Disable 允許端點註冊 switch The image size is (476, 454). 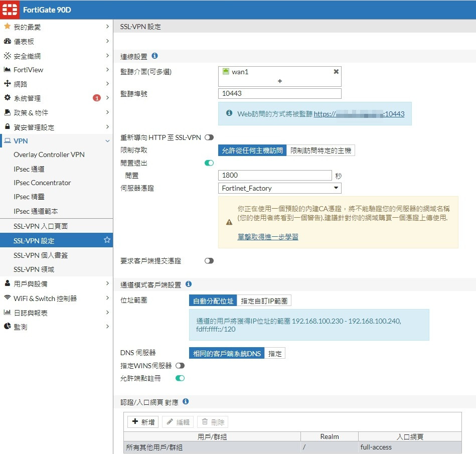pyautogui.click(x=180, y=378)
